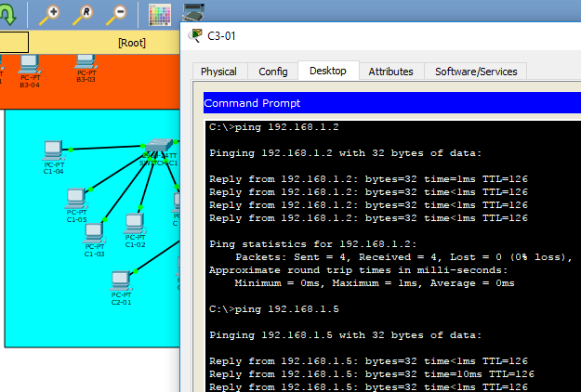Click 'Pinging 192.168.1.2 with 32 bytes' line
This screenshot has width=581, height=392.
345,153
